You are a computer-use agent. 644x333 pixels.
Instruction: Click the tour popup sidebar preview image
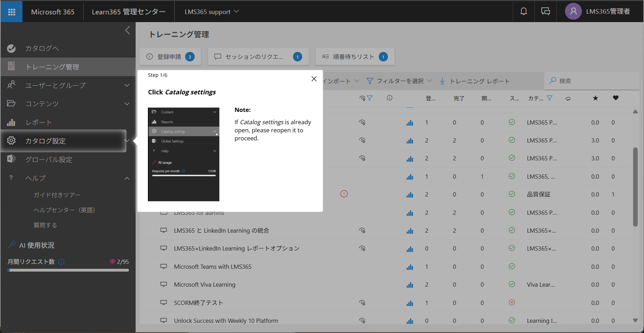[183, 154]
